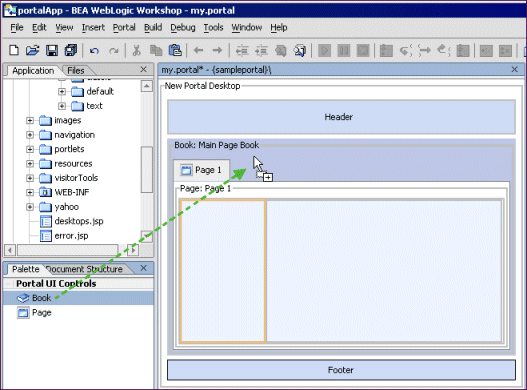Close the Application panel
527x390 pixels.
144,70
